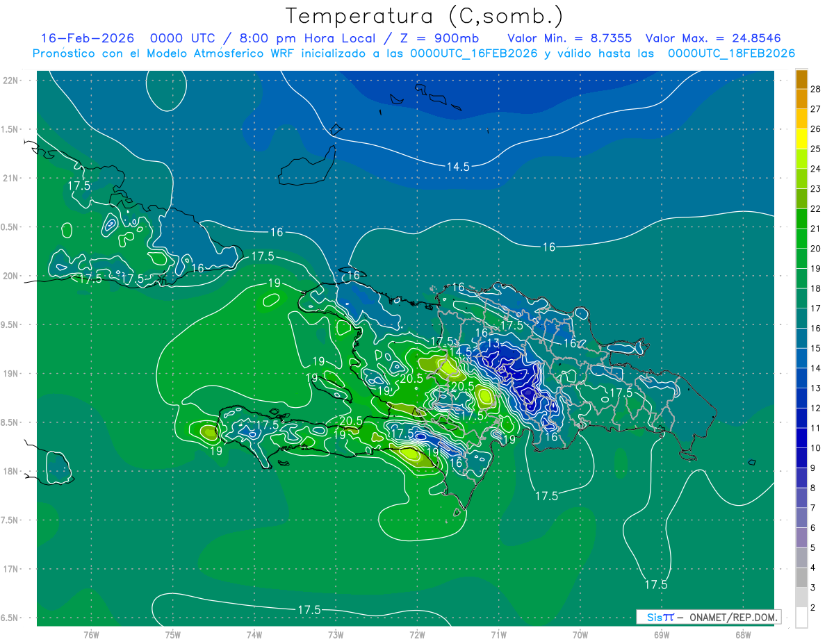
Task: Select the "Valor Min. = 8.7355" text
Action: click(x=569, y=38)
